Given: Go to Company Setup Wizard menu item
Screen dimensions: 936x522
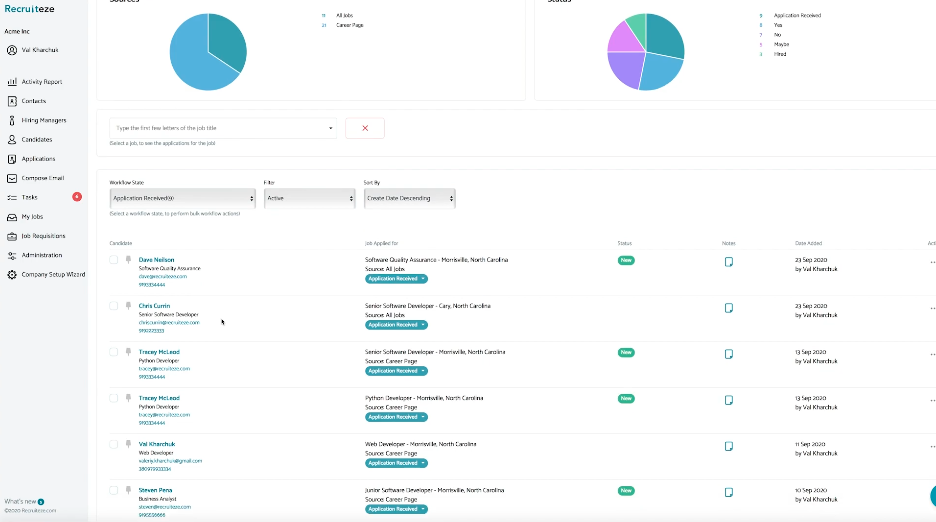Looking at the screenshot, I should tap(53, 275).
